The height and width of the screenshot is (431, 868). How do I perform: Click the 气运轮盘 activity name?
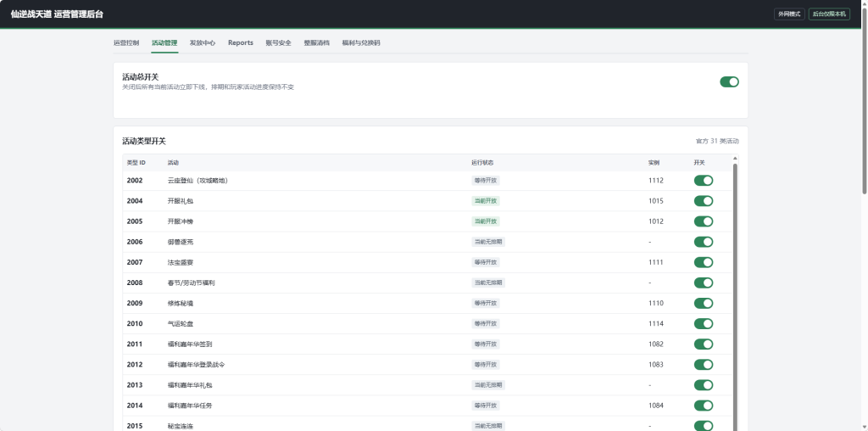[x=181, y=324]
